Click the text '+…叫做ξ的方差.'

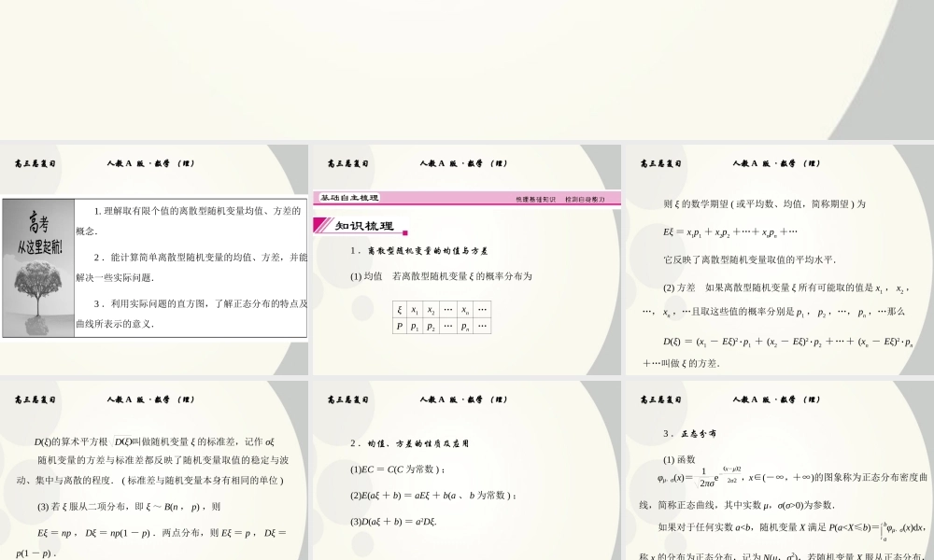pyautogui.click(x=681, y=363)
